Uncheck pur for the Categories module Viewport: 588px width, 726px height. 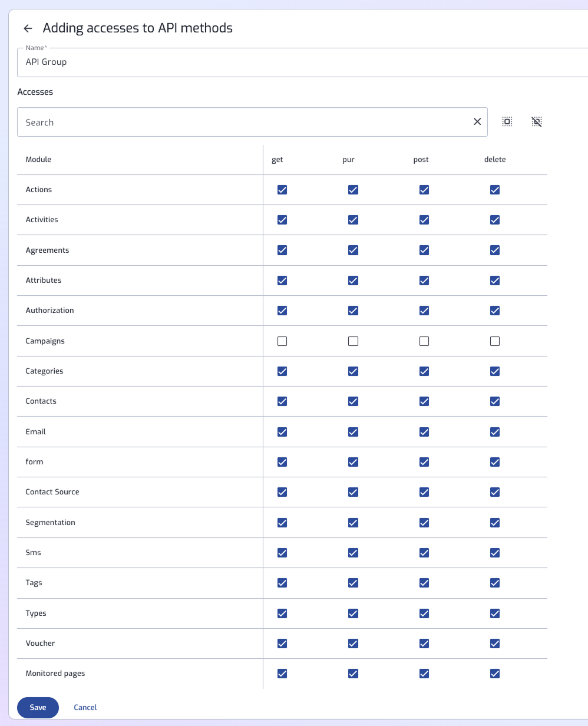point(353,371)
